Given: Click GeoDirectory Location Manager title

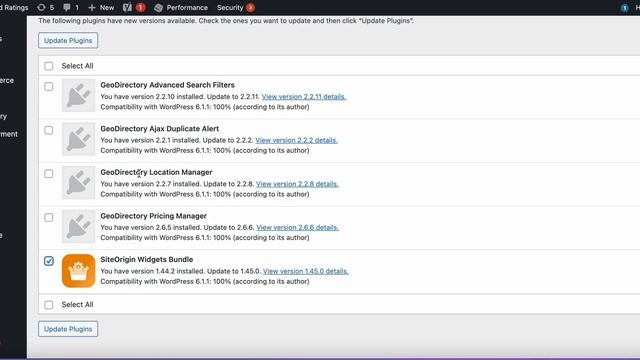Looking at the screenshot, I should [x=156, y=172].
